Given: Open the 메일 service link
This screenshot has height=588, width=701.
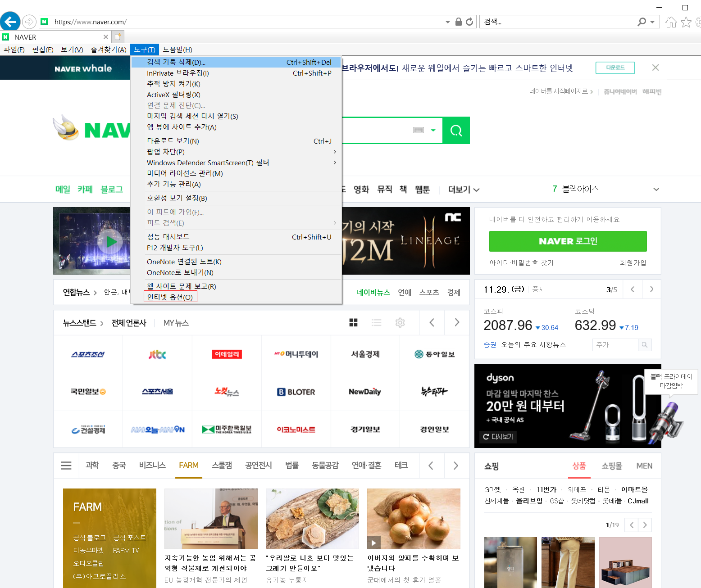Looking at the screenshot, I should click(63, 190).
